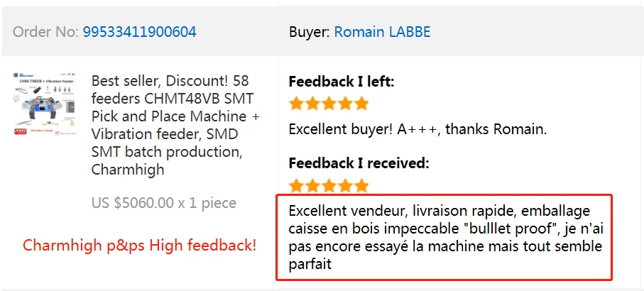
Task: Click the third star under Feedback I left
Action: coord(329,104)
